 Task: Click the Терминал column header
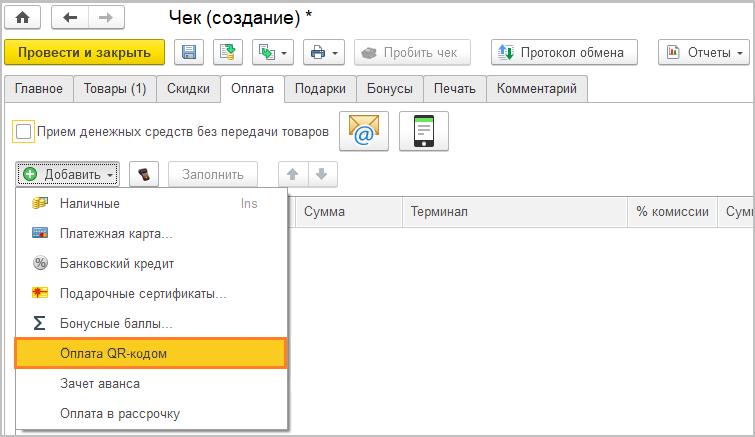click(x=515, y=212)
